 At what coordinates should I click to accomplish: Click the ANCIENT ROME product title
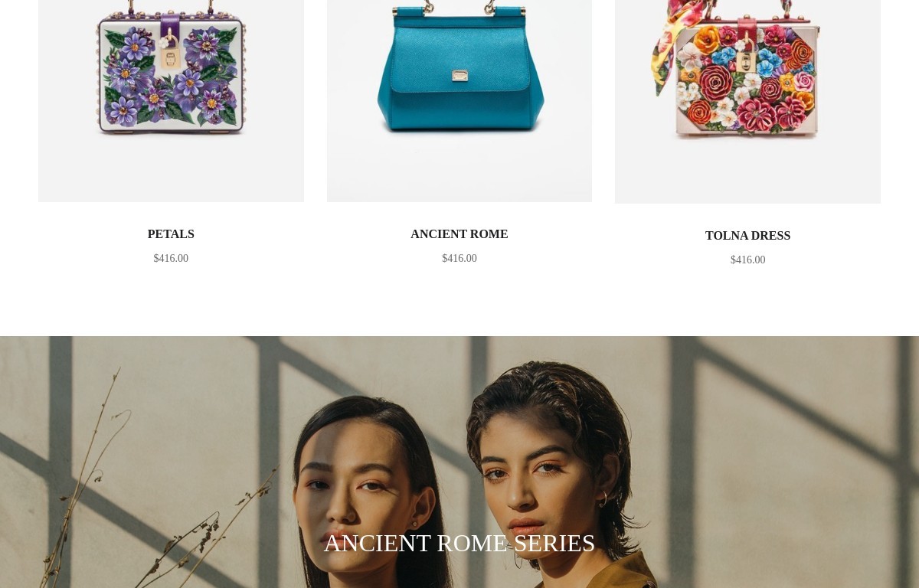[459, 234]
